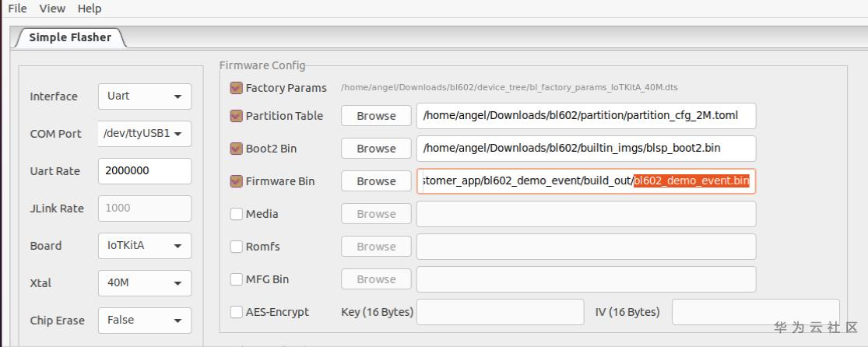Viewport: 868px width, 347px height.
Task: Open the View menu
Action: pyautogui.click(x=52, y=9)
